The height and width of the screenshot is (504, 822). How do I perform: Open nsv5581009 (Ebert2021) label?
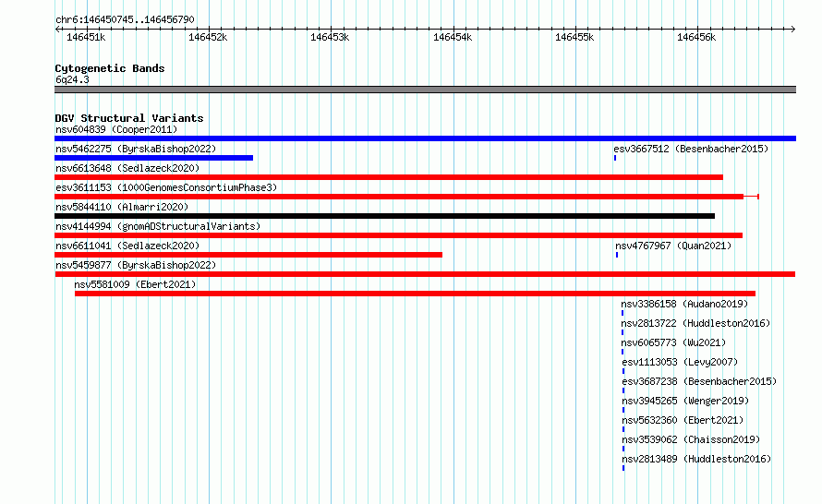pos(135,284)
